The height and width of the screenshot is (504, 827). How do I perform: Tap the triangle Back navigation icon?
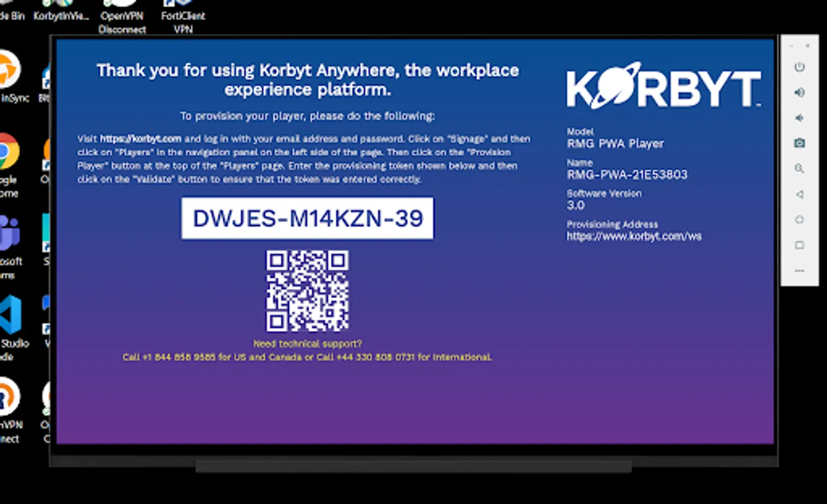pos(800,194)
